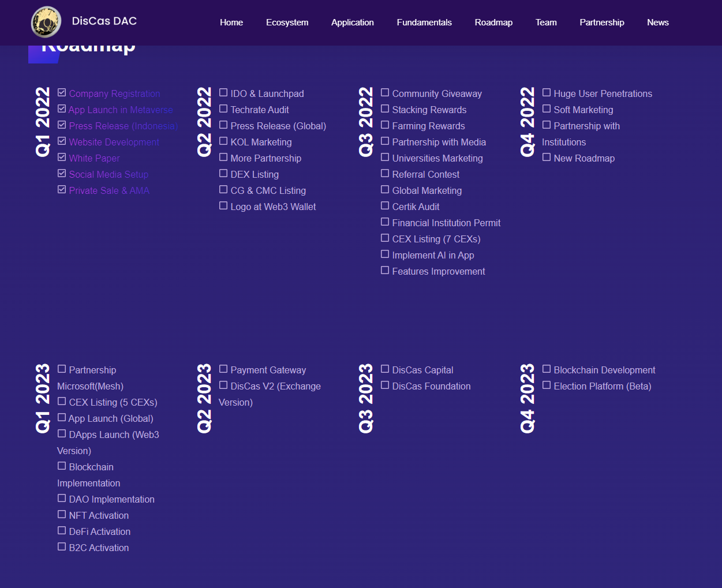Viewport: 722px width, 588px height.
Task: Toggle the Private Sale & AMA checkbox
Action: pos(62,189)
